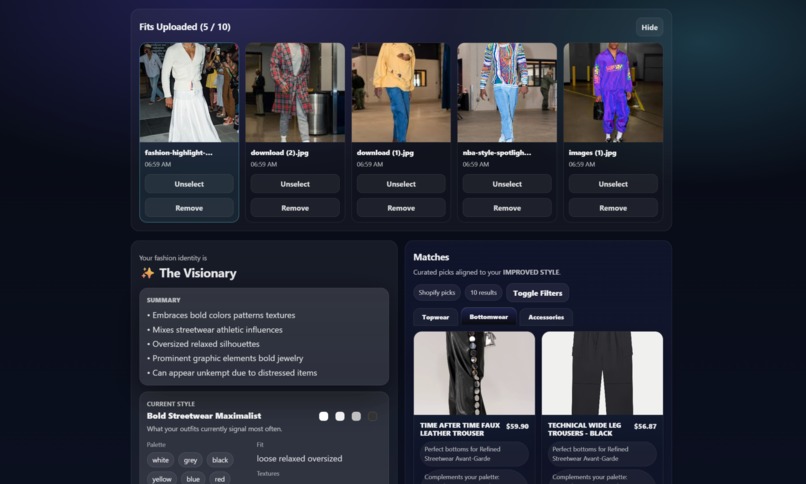806x484 pixels.
Task: Open the purple tracksuit photo thumbnail
Action: (x=613, y=92)
